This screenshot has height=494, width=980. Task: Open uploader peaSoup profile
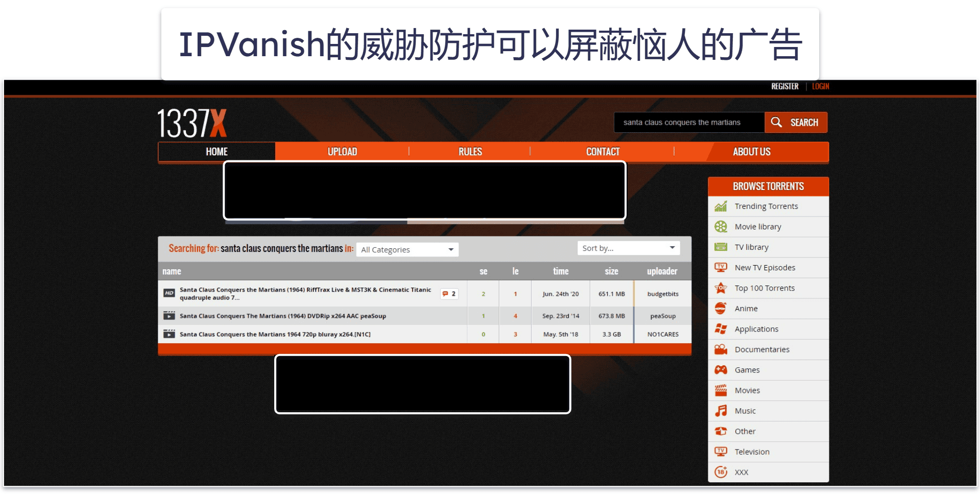(x=662, y=316)
